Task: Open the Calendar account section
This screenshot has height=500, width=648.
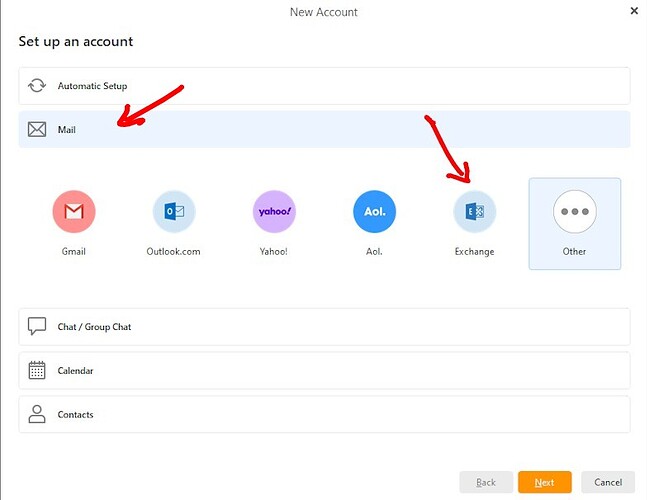Action: pos(324,371)
